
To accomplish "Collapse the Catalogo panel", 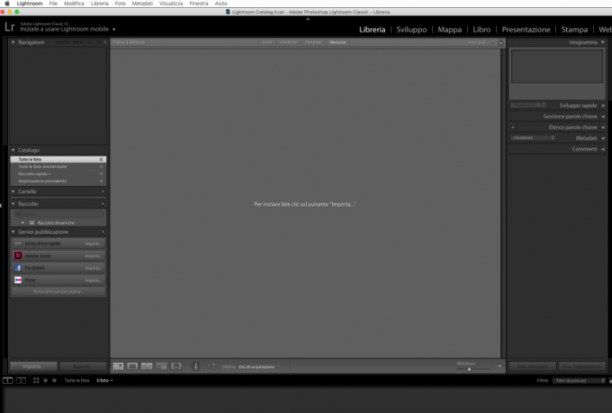I will point(13,150).
